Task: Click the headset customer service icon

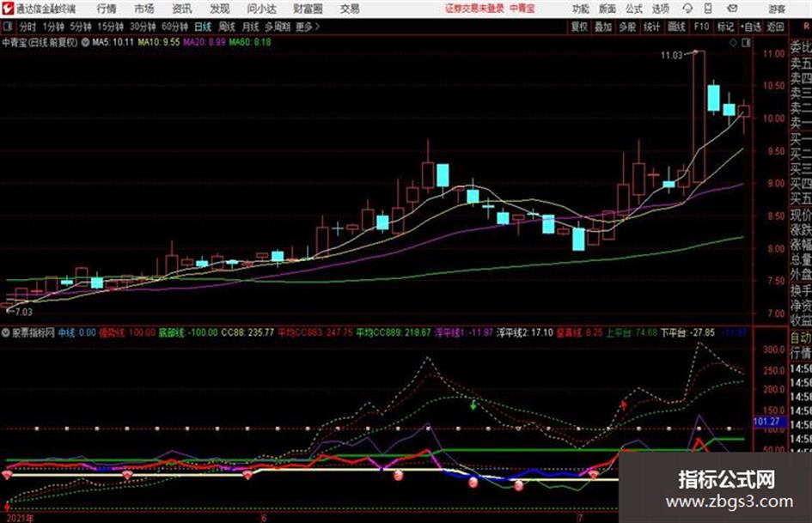Action: 687,9
